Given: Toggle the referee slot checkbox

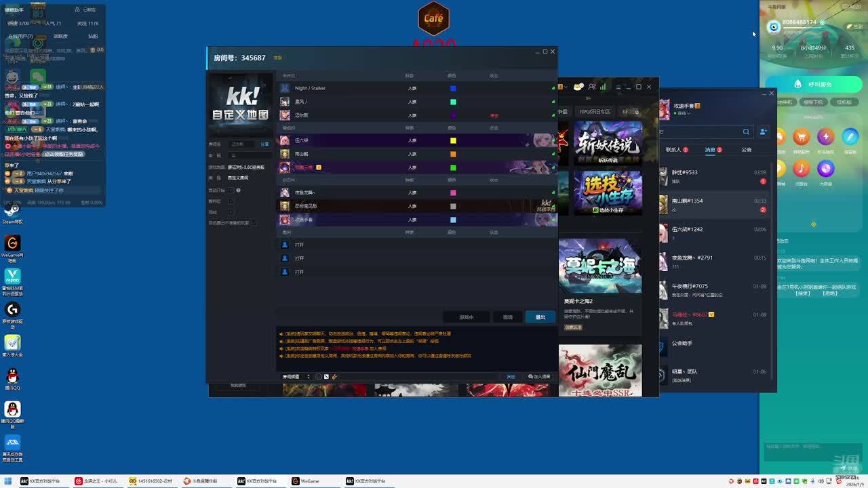Looking at the screenshot, I should point(231,201).
